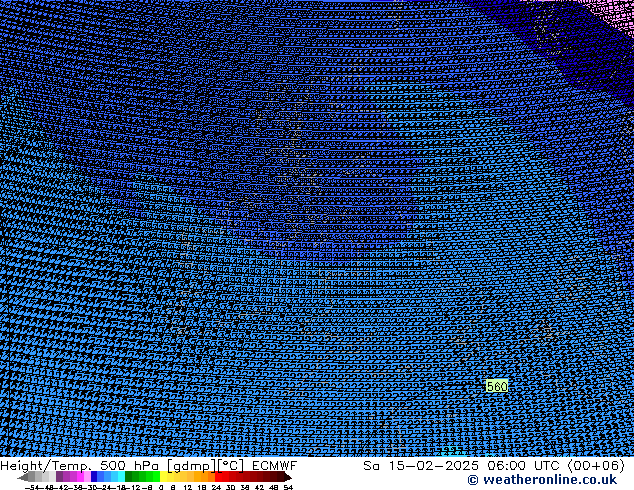Image resolution: width=634 pixels, height=490 pixels.
Task: Click the legend value -54
Action: (x=31, y=488)
